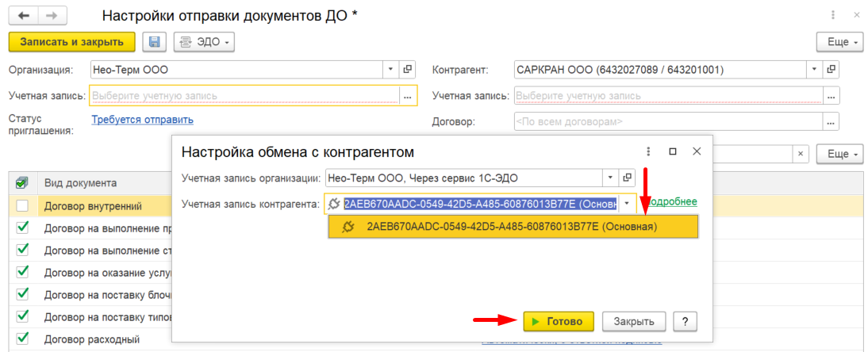Click the Договор field ellipsis button
Image resolution: width=868 pixels, height=352 pixels.
point(832,121)
